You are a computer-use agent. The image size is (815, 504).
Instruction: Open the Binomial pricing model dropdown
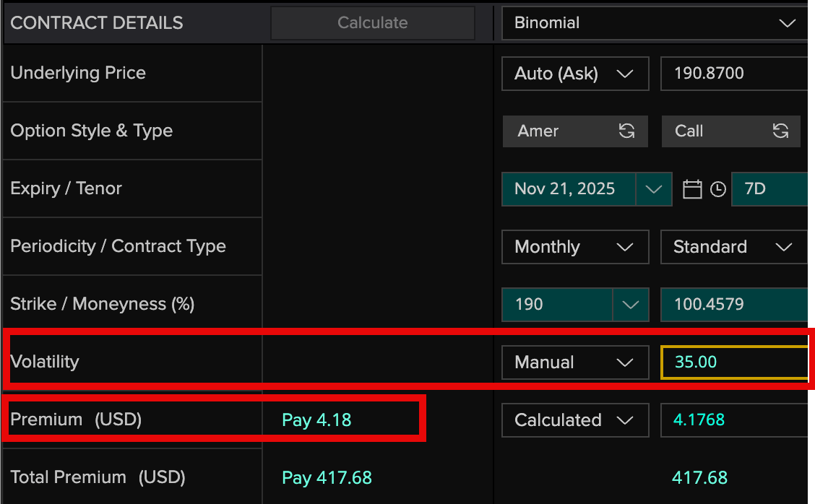654,23
